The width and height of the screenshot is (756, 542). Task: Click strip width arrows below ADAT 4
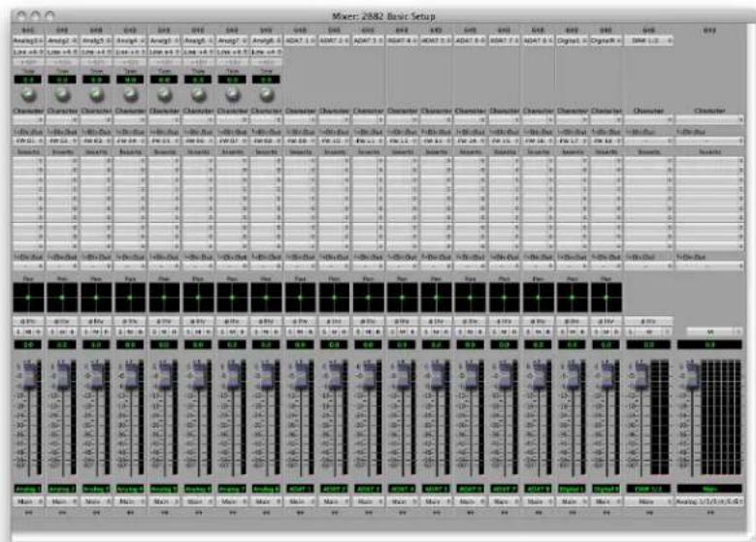coord(402,513)
